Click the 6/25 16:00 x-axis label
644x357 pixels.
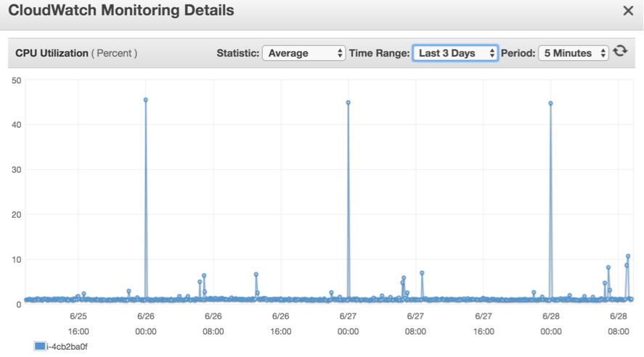78,324
